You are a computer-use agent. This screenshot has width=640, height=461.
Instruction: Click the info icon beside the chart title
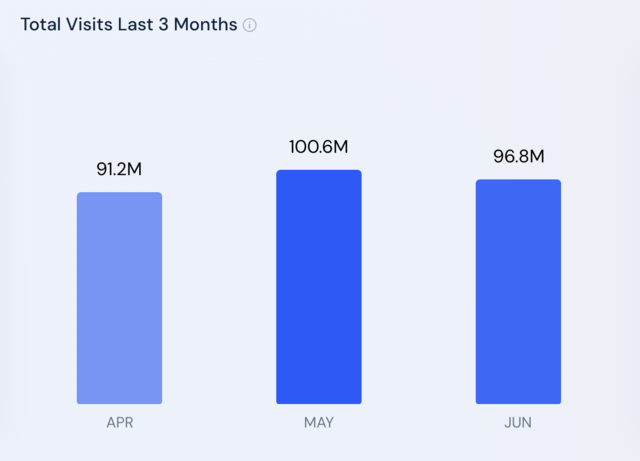tap(249, 25)
